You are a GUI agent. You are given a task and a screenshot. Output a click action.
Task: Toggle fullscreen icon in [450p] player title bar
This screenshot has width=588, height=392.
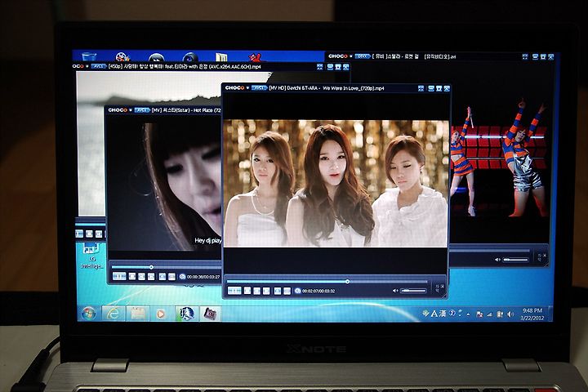click(x=319, y=67)
